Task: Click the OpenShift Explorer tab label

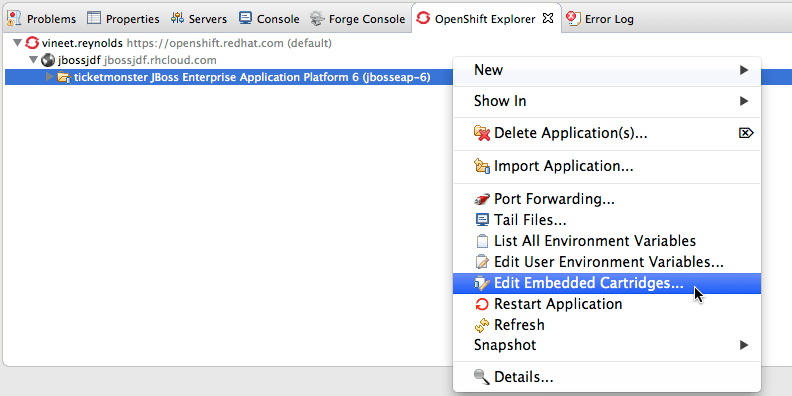Action: click(484, 19)
